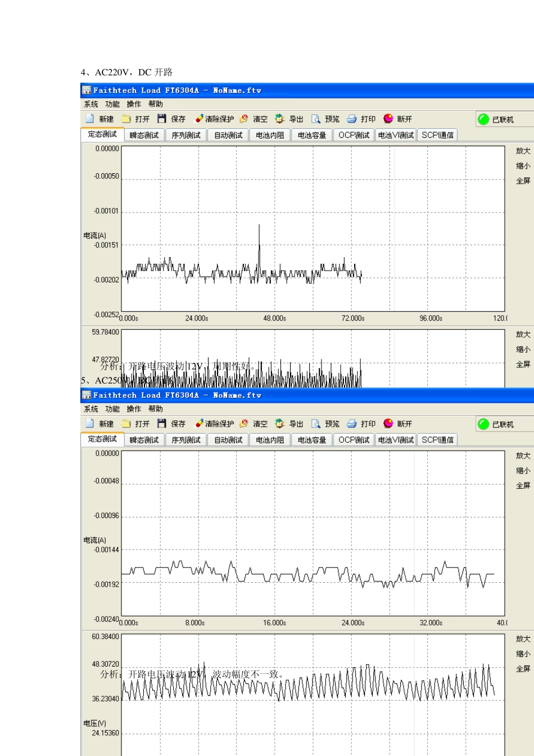This screenshot has width=534, height=756.
Task: Click the 导出 export icon in upper window
Action: (x=280, y=119)
